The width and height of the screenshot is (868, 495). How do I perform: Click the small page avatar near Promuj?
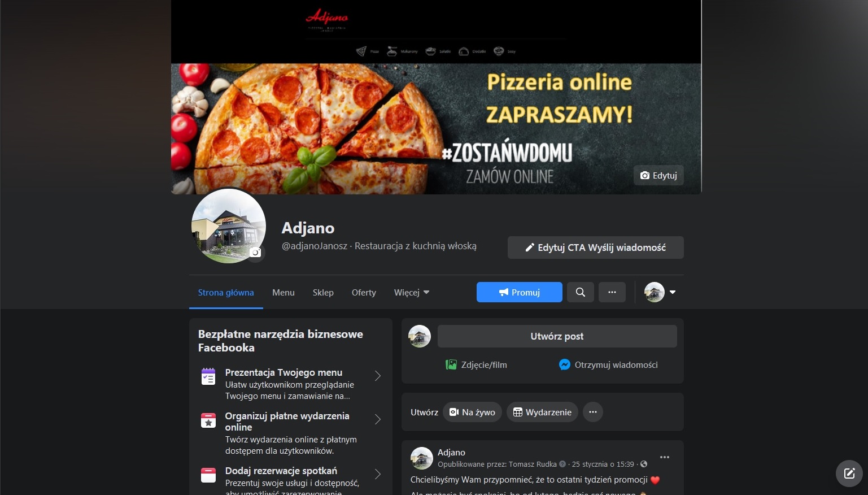[655, 292]
